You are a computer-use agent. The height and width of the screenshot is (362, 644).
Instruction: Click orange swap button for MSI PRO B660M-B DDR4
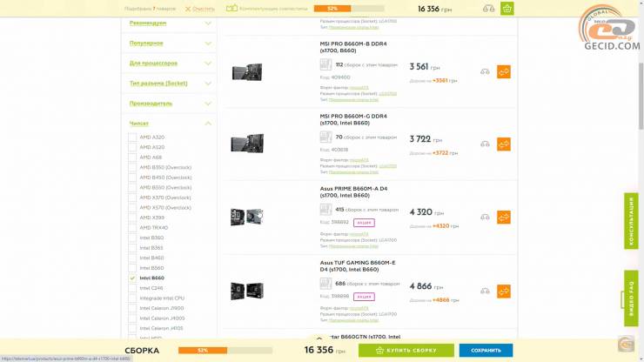504,72
